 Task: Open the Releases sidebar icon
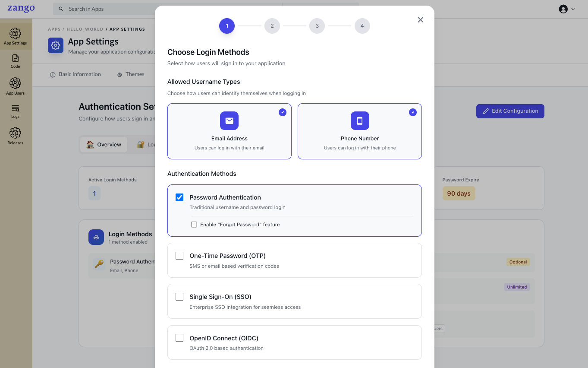[x=16, y=133]
